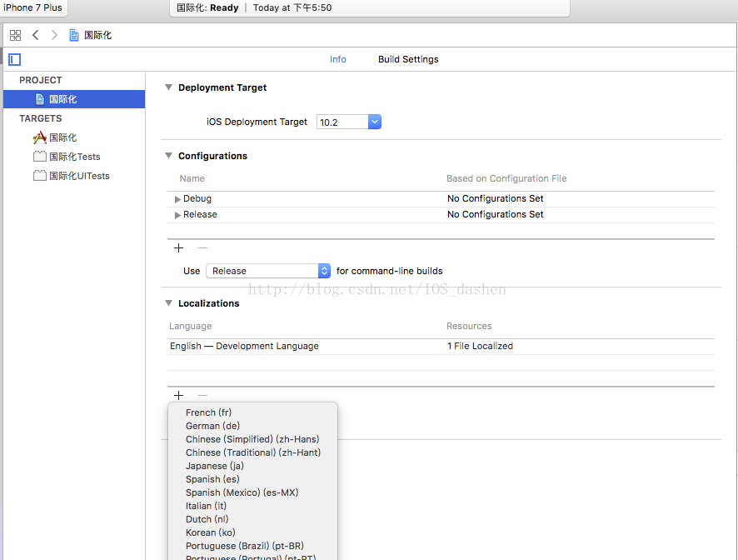Choose German (de) from menu
This screenshot has height=560, width=738.
[252, 426]
